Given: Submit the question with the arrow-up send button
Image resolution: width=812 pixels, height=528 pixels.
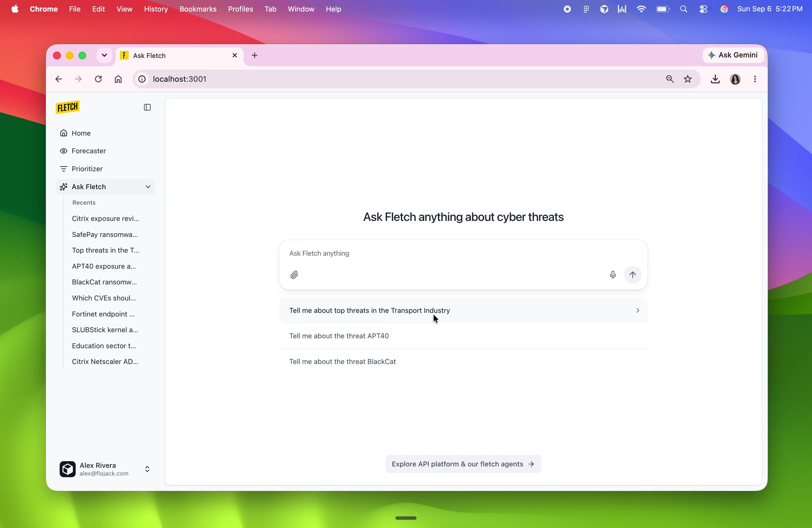Looking at the screenshot, I should click(633, 275).
